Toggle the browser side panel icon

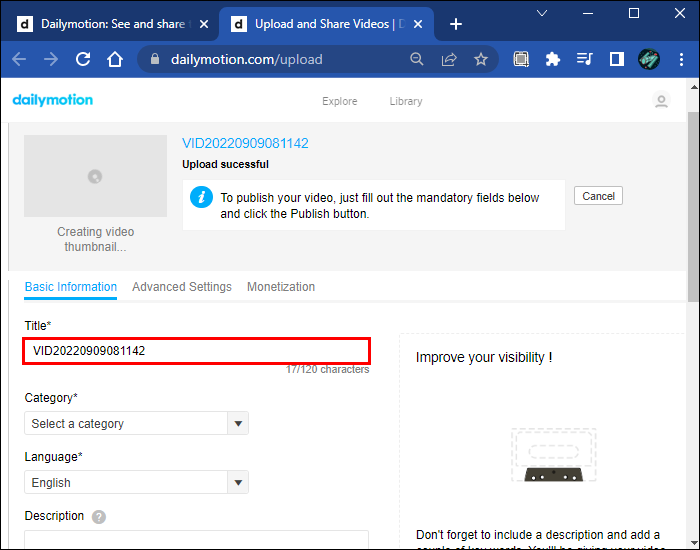[617, 59]
